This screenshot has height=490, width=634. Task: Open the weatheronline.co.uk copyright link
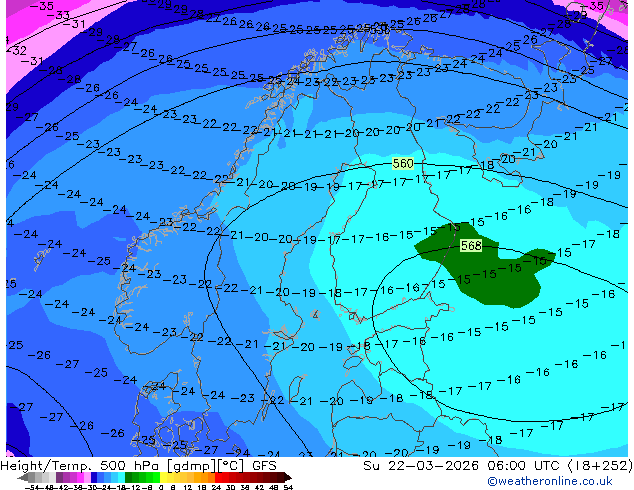click(x=549, y=481)
